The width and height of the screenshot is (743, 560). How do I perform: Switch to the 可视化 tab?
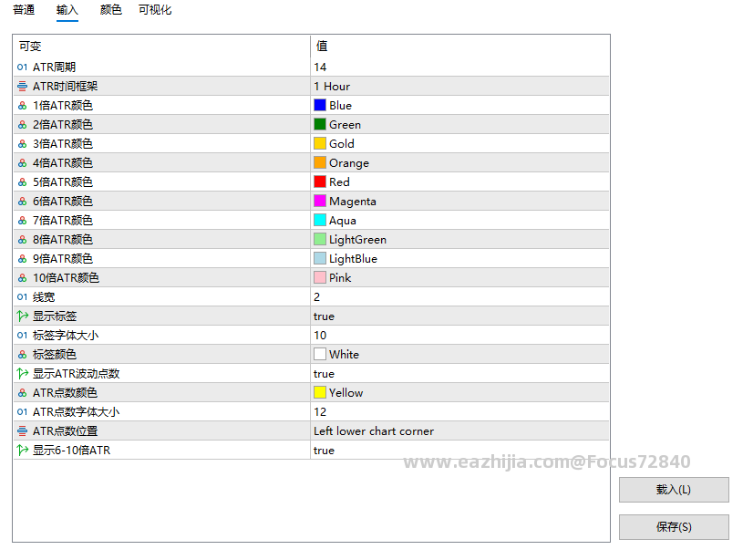click(155, 10)
